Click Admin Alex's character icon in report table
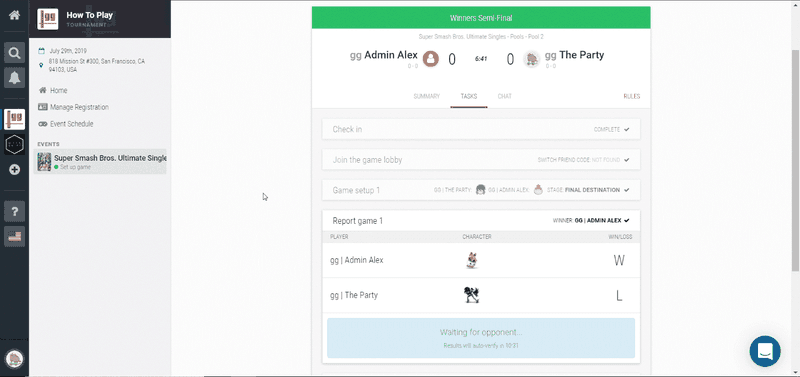Viewport: 800px width, 377px height. click(x=472, y=261)
